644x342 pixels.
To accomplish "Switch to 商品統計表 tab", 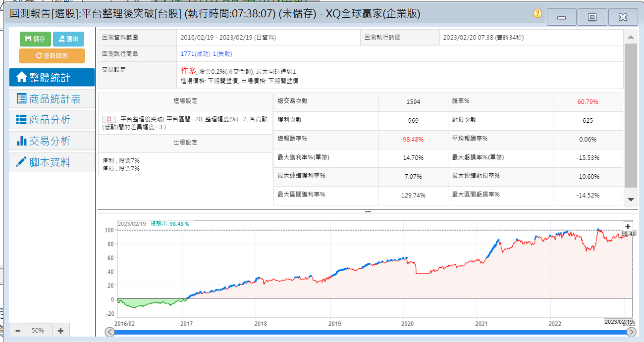I will point(52,99).
